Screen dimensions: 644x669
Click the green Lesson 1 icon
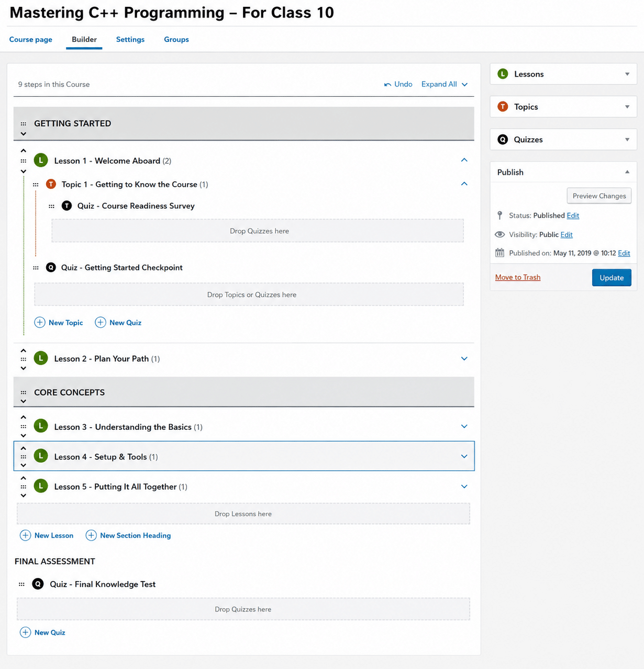pos(41,160)
